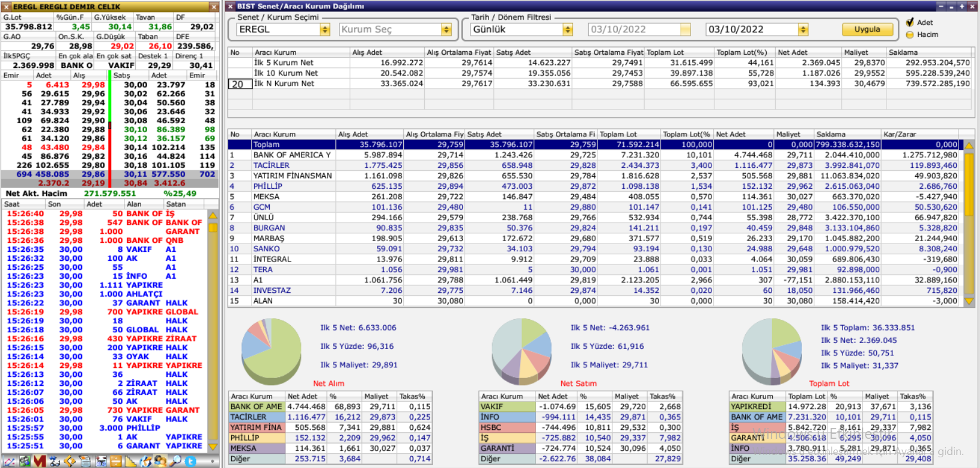The image size is (980, 468).
Task: Click the İlk N Kurum Net summary row
Action: click(x=600, y=84)
